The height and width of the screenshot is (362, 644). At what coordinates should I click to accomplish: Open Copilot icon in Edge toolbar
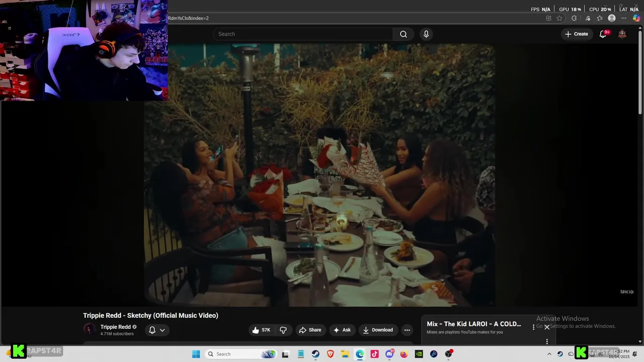pyautogui.click(x=636, y=18)
